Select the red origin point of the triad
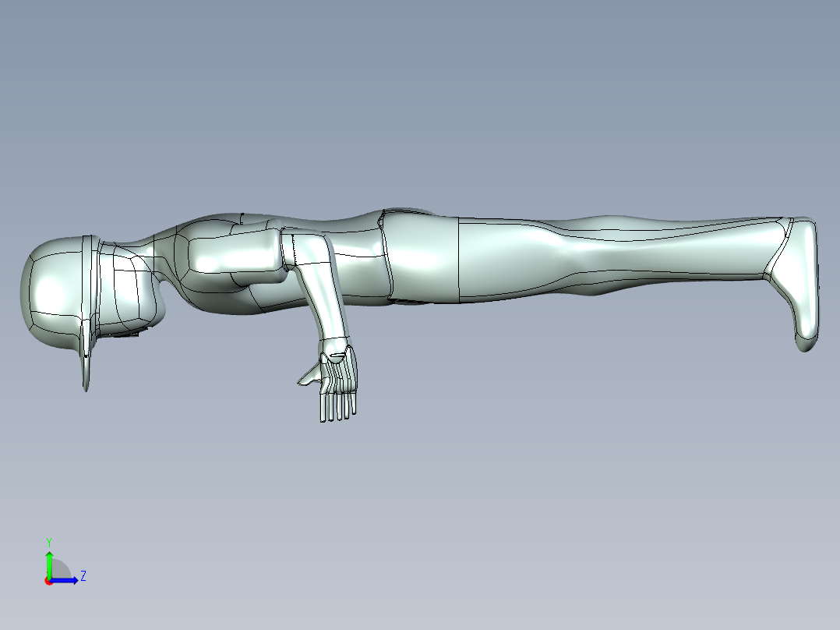This screenshot has height=630, width=840. point(48,580)
